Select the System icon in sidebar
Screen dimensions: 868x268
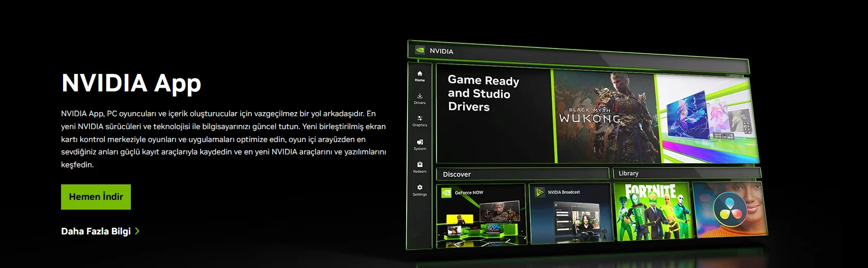[420, 142]
